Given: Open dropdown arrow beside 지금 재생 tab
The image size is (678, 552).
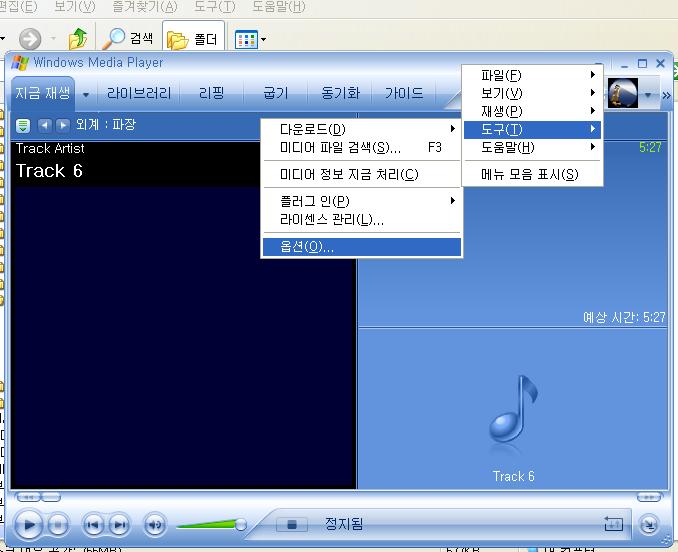Looking at the screenshot, I should point(86,94).
